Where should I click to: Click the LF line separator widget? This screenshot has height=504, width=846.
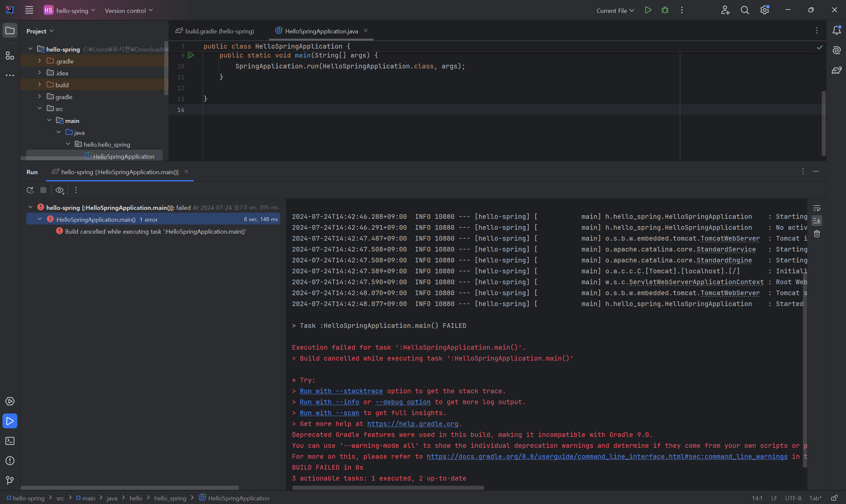(x=774, y=498)
